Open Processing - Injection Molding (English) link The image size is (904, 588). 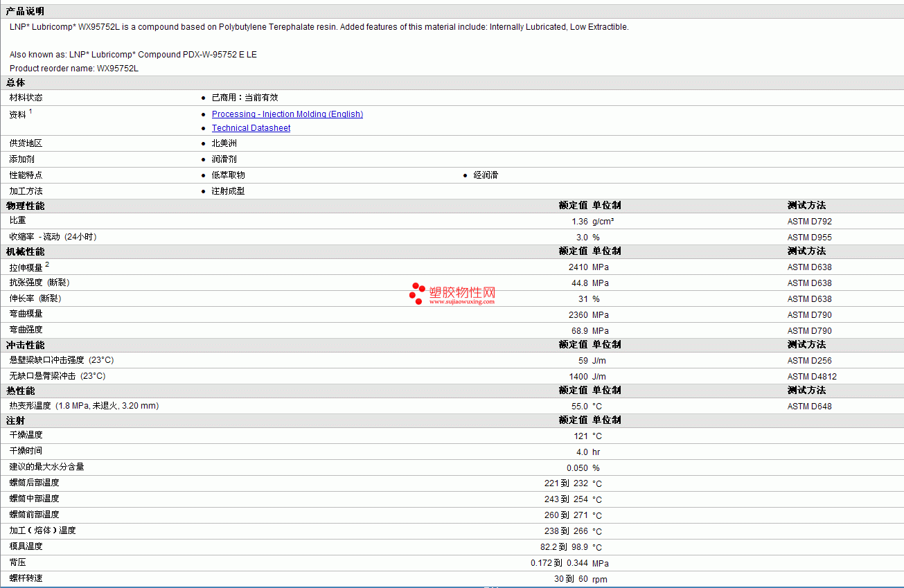click(287, 114)
